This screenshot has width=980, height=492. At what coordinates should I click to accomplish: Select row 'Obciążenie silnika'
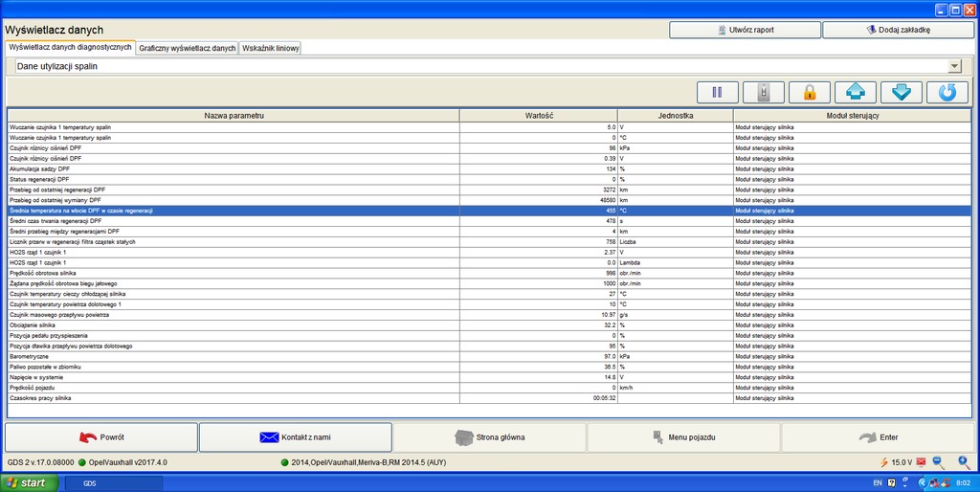(x=489, y=325)
